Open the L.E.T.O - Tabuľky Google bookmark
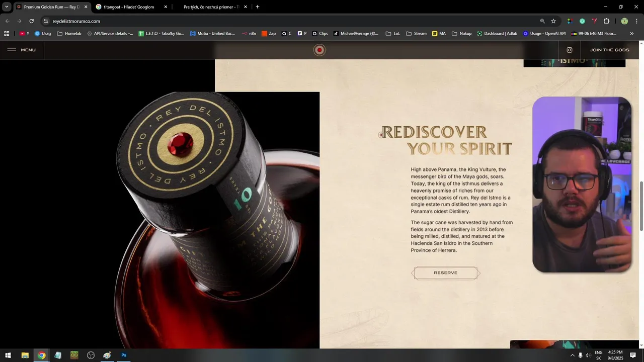Viewport: 644px width, 362px height. click(162, 34)
